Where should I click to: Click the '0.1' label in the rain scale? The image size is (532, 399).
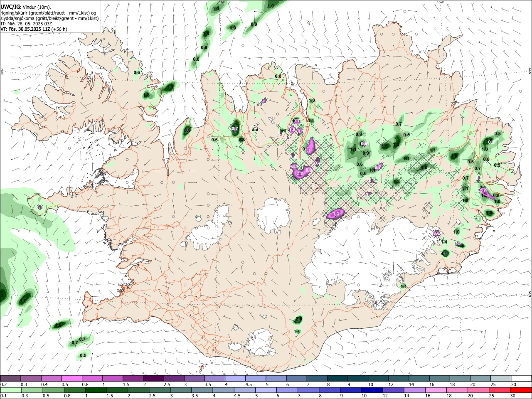(x=3, y=396)
